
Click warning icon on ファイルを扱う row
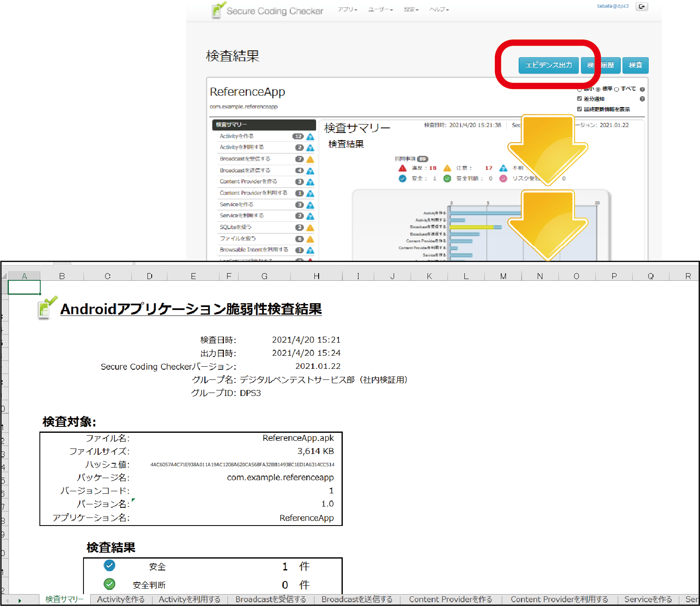tap(310, 239)
